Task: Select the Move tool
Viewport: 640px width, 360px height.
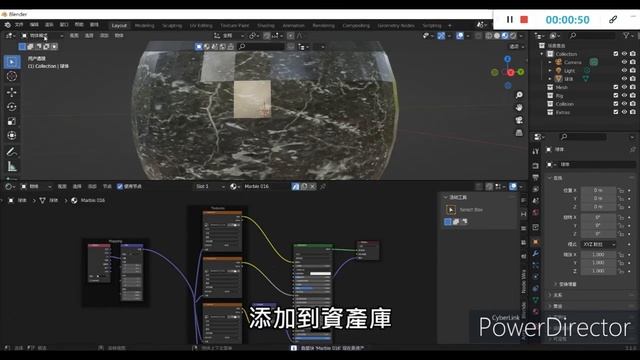Action: pos(12,92)
